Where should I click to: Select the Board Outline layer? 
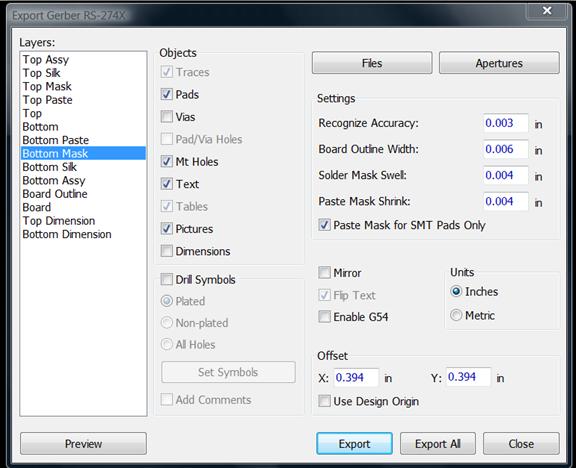[55, 194]
